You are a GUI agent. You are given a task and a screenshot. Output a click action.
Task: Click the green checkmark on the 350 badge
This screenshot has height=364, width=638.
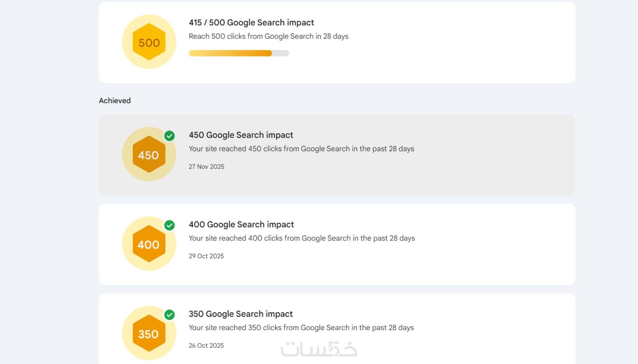tap(170, 314)
